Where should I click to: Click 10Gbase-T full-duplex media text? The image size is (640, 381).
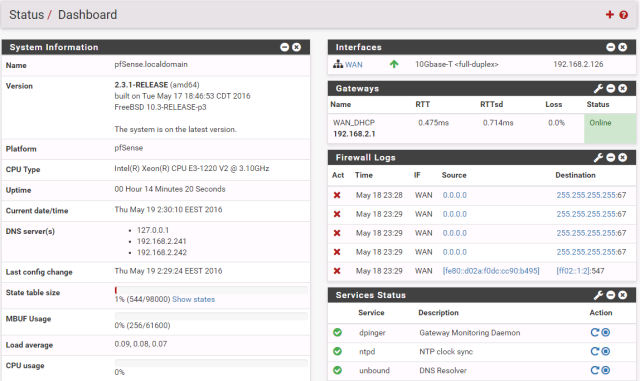(x=457, y=64)
